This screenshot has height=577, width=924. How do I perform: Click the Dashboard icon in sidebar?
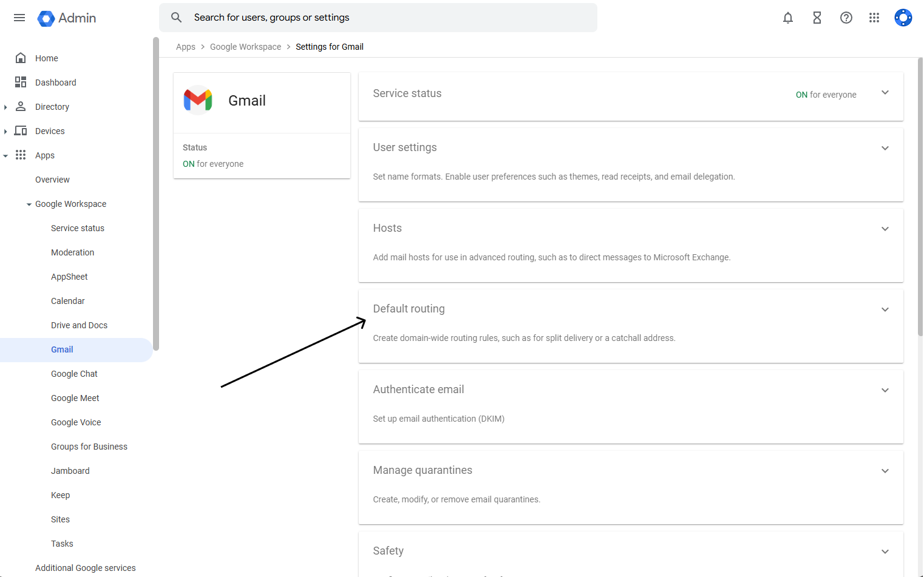tap(21, 82)
